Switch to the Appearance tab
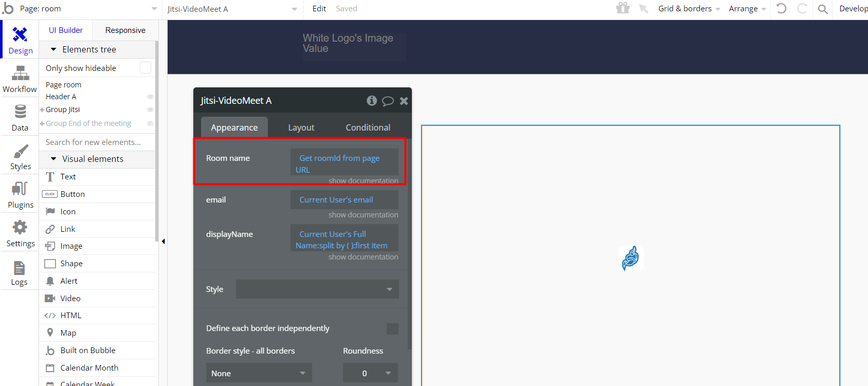The width and height of the screenshot is (868, 386). coord(234,127)
